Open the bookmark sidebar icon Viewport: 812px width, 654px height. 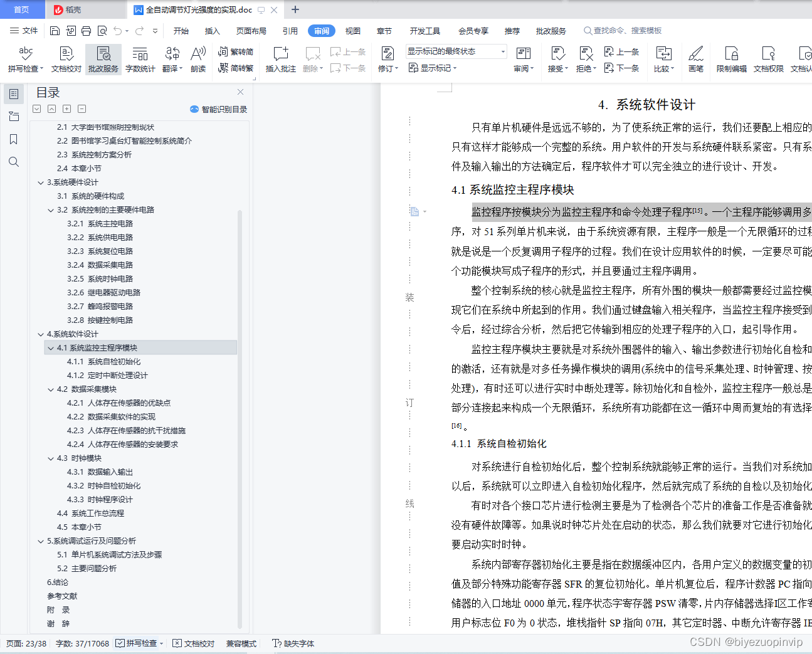(14, 139)
